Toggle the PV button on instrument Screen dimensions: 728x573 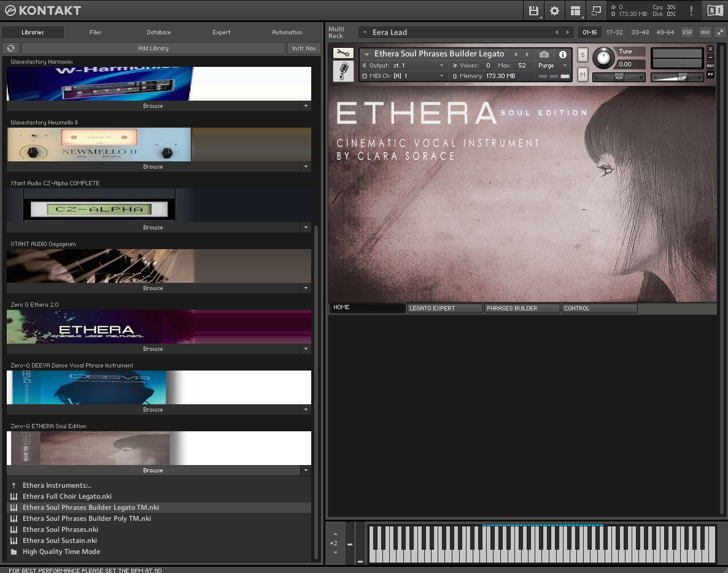[x=710, y=74]
